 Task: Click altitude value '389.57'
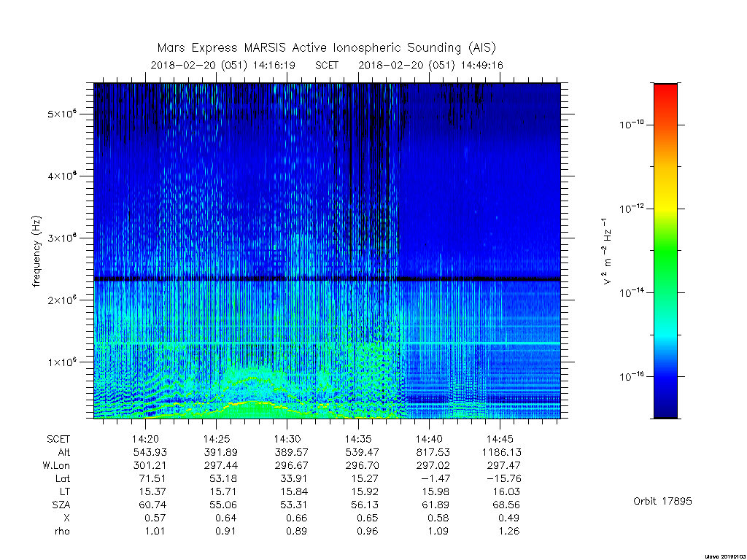pos(291,452)
